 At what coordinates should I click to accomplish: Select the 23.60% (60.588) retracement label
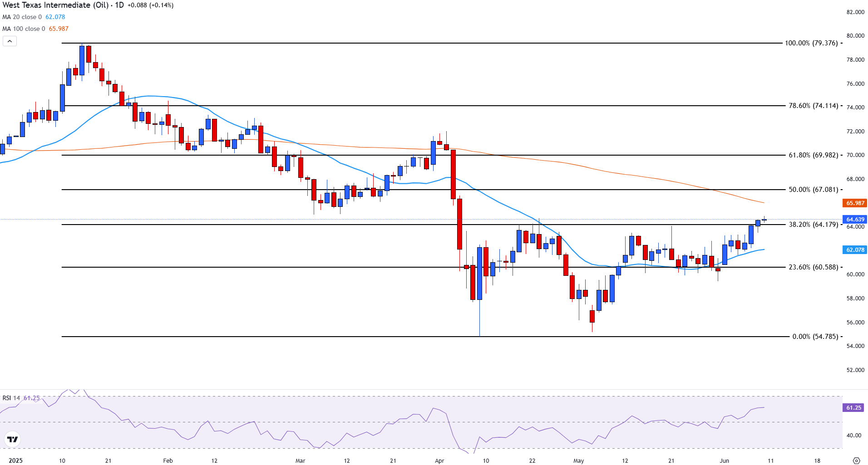tap(813, 267)
